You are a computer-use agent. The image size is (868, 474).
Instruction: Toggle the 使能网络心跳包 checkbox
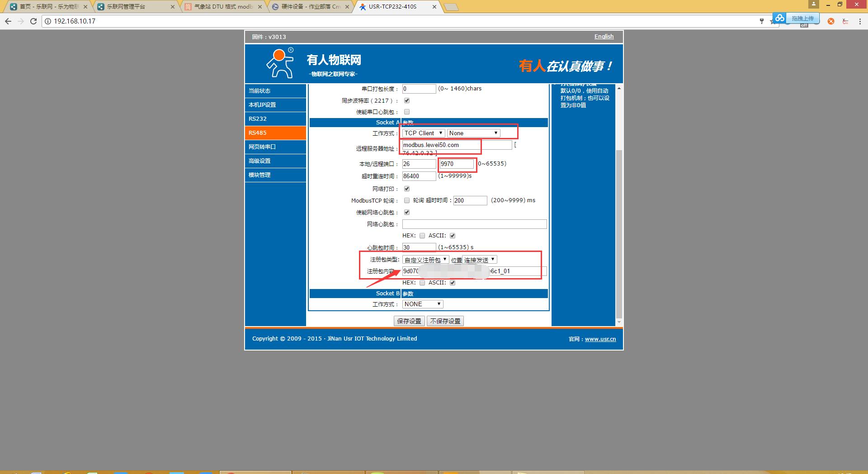point(407,212)
